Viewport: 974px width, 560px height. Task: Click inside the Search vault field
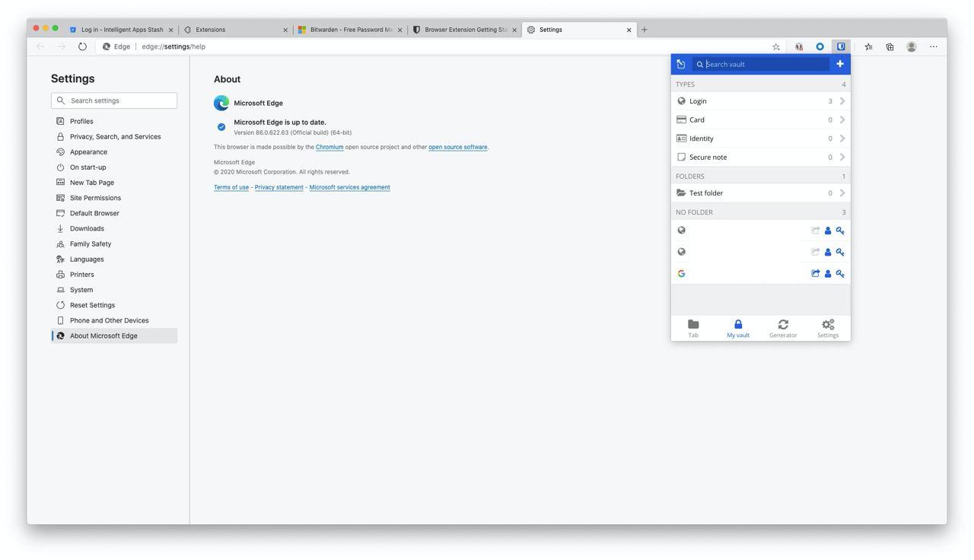(x=753, y=64)
